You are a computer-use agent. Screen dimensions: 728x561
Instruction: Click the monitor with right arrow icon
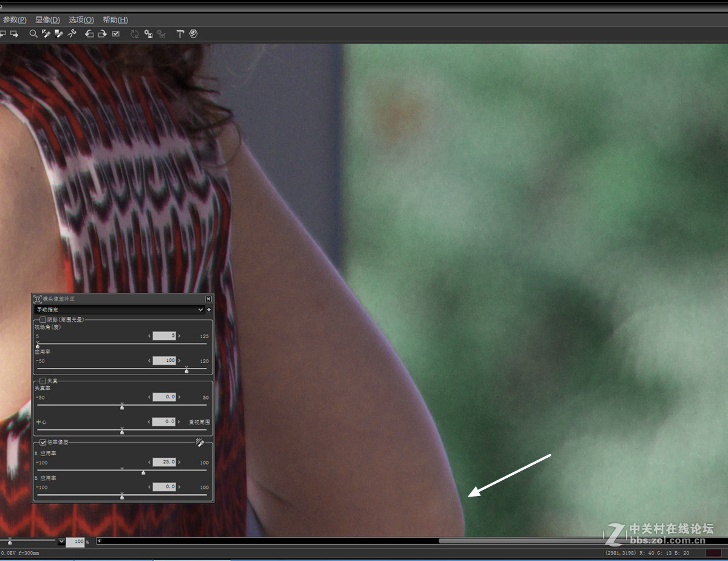coord(15,34)
